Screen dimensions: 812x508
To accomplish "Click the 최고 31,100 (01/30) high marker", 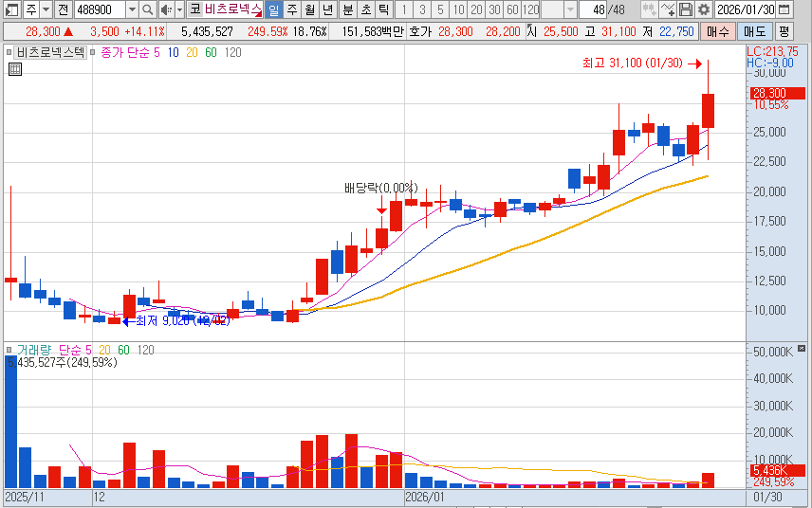I will point(633,63).
